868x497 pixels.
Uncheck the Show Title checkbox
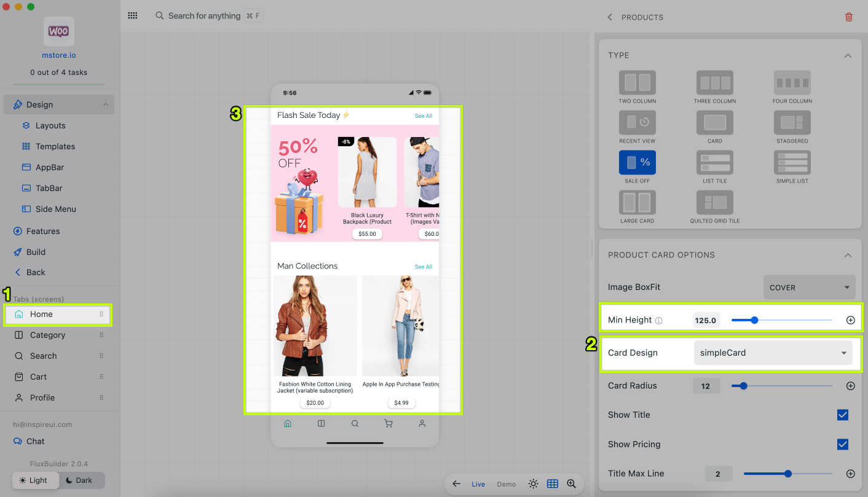pos(843,415)
